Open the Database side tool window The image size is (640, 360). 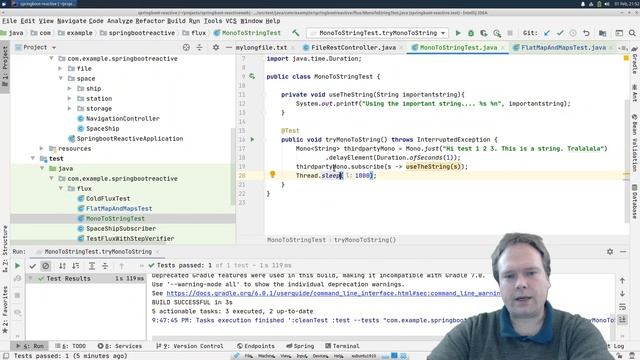pyautogui.click(x=635, y=202)
